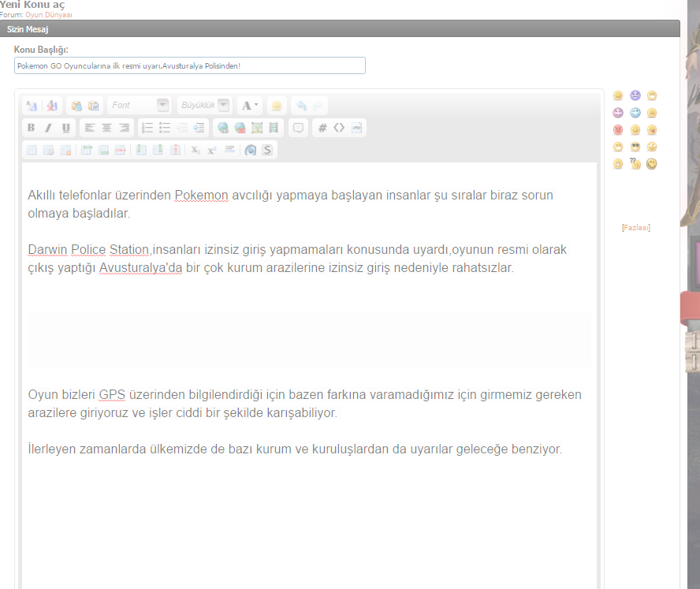Wrap selection in quote tags
The width and height of the screenshot is (700, 589).
click(298, 128)
